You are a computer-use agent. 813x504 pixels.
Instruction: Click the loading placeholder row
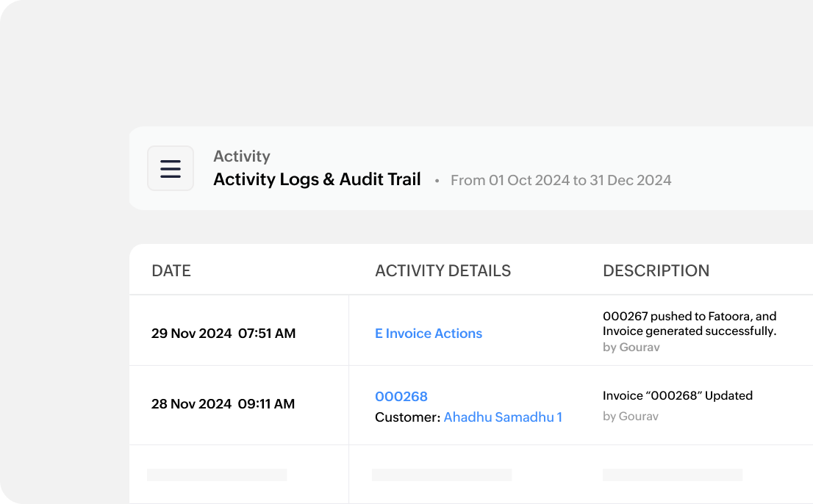(216, 475)
